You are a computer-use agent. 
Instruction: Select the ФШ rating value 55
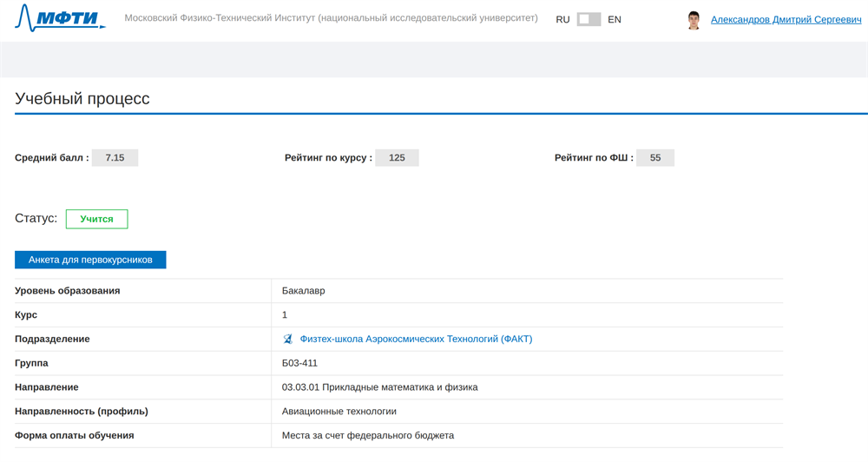655,158
